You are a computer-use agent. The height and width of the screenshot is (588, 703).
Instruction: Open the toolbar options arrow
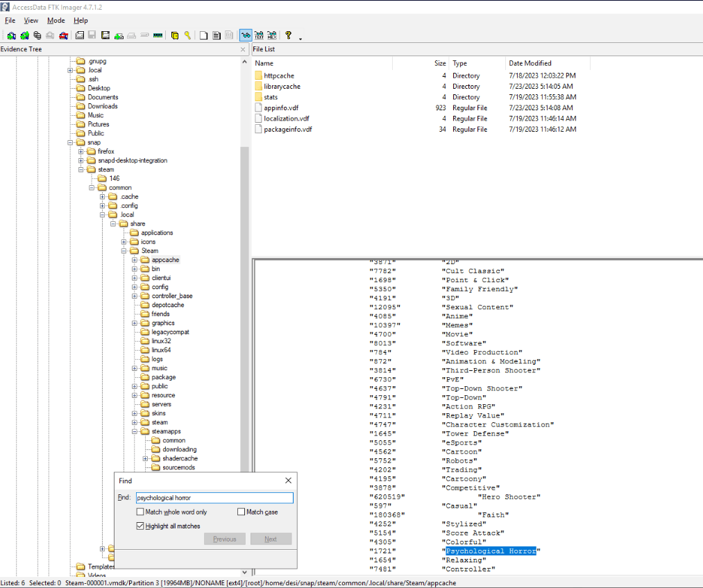pyautogui.click(x=300, y=39)
